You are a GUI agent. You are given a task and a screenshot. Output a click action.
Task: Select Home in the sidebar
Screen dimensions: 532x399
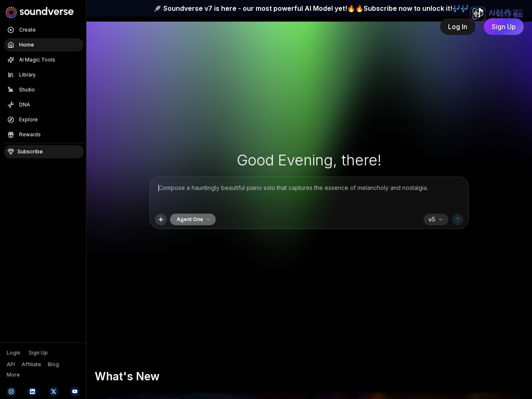click(x=44, y=45)
